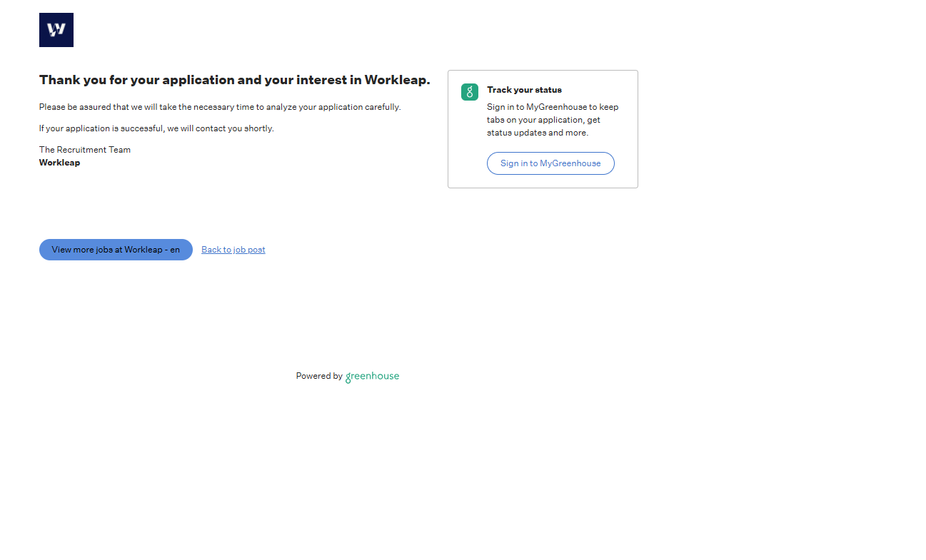The width and height of the screenshot is (926, 560).
Task: Click the "status updates and more." line
Action: 538,133
